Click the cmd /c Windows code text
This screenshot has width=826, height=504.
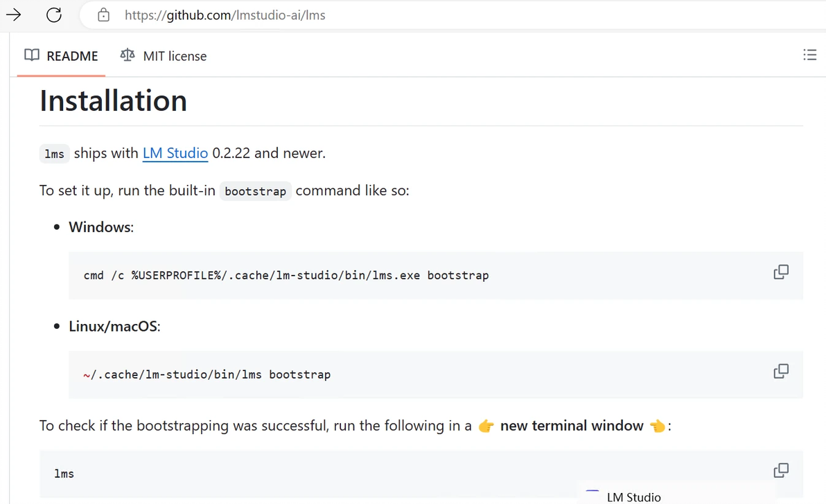pos(286,276)
